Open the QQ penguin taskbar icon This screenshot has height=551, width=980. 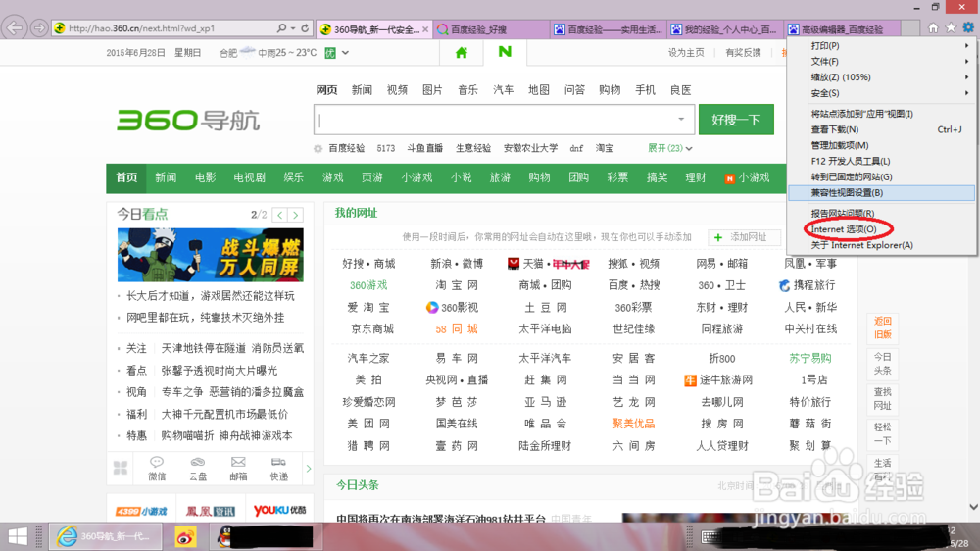pyautogui.click(x=225, y=536)
